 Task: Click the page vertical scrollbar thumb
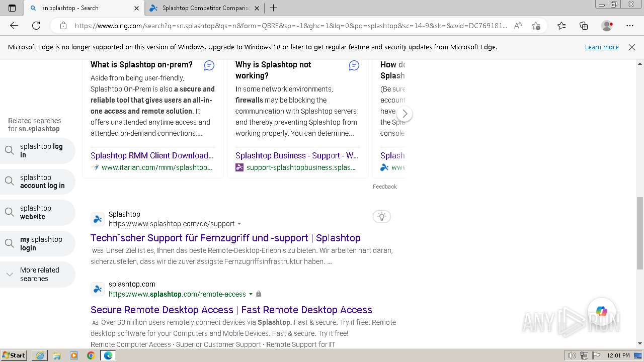tap(640, 233)
